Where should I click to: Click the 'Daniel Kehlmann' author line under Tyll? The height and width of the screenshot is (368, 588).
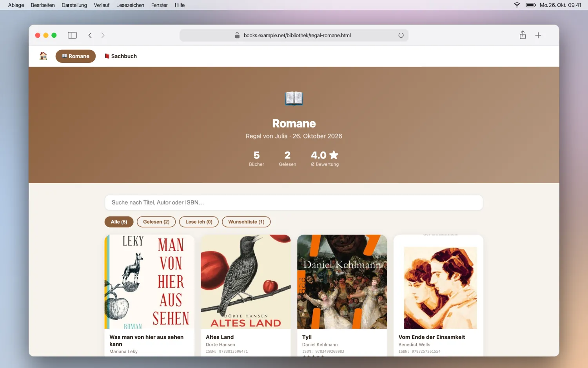(x=320, y=344)
